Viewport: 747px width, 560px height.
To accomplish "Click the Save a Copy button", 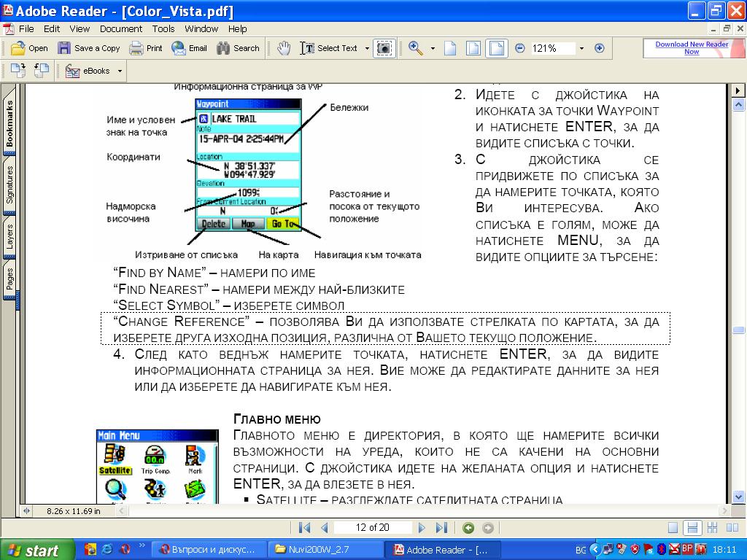I will pos(89,48).
